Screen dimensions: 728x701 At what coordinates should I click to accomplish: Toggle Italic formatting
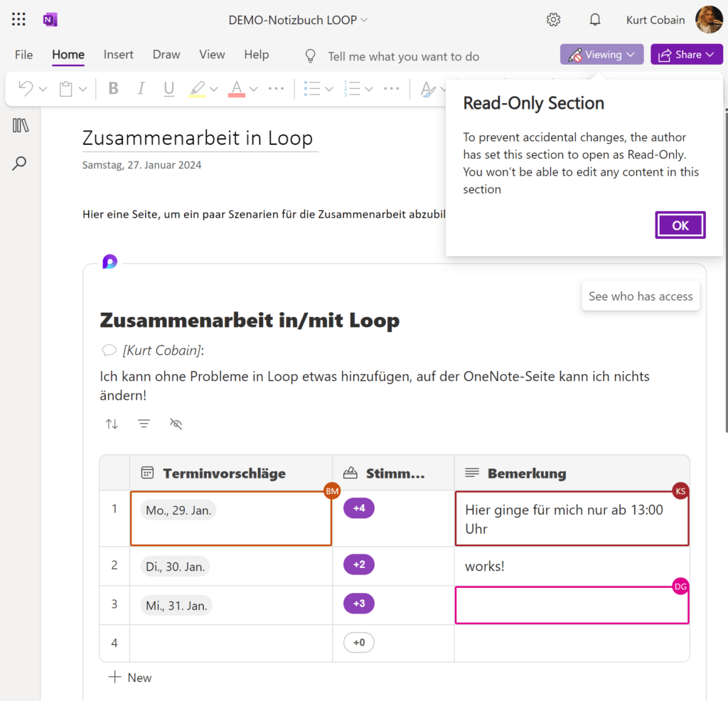coord(141,88)
